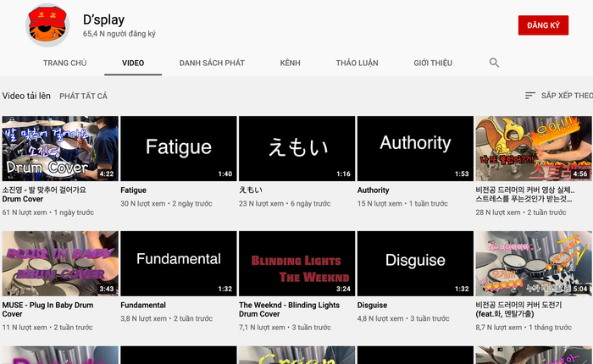Play the Authority video thumbnail
Image resolution: width=593 pixels, height=364 pixels.
(x=415, y=148)
